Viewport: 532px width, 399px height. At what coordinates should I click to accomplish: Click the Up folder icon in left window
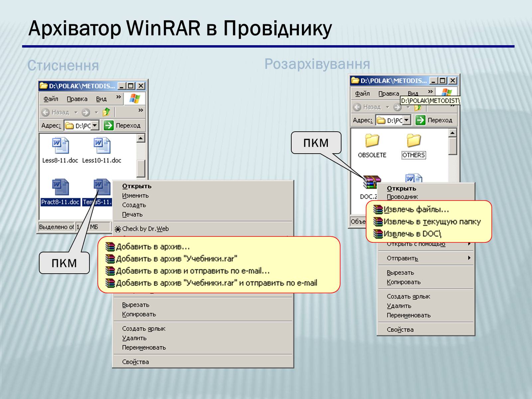coord(106,112)
